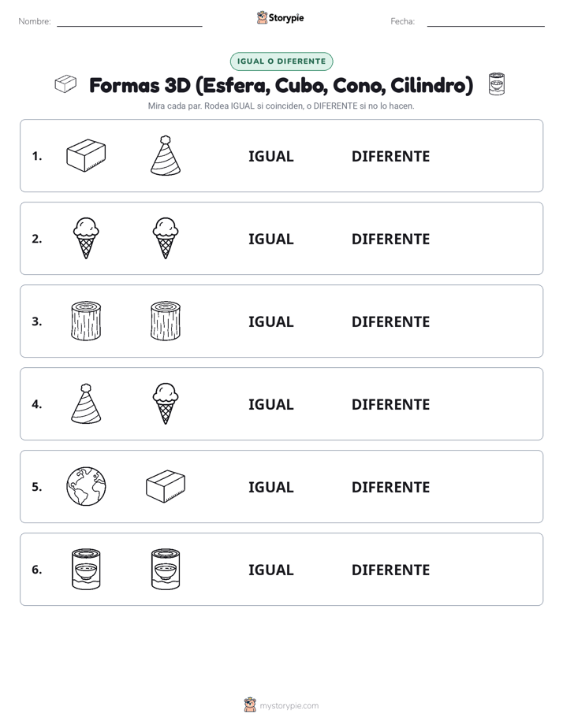The image size is (563, 728).
Task: Select DIFERENTE in row 4
Action: pyautogui.click(x=390, y=404)
